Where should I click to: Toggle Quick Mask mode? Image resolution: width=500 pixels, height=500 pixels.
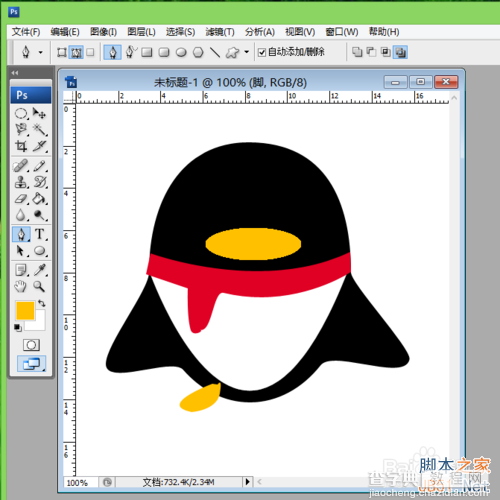coord(31,345)
